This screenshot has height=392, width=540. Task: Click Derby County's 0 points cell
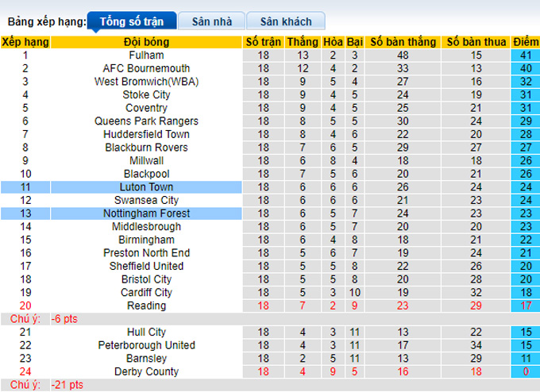(x=523, y=371)
